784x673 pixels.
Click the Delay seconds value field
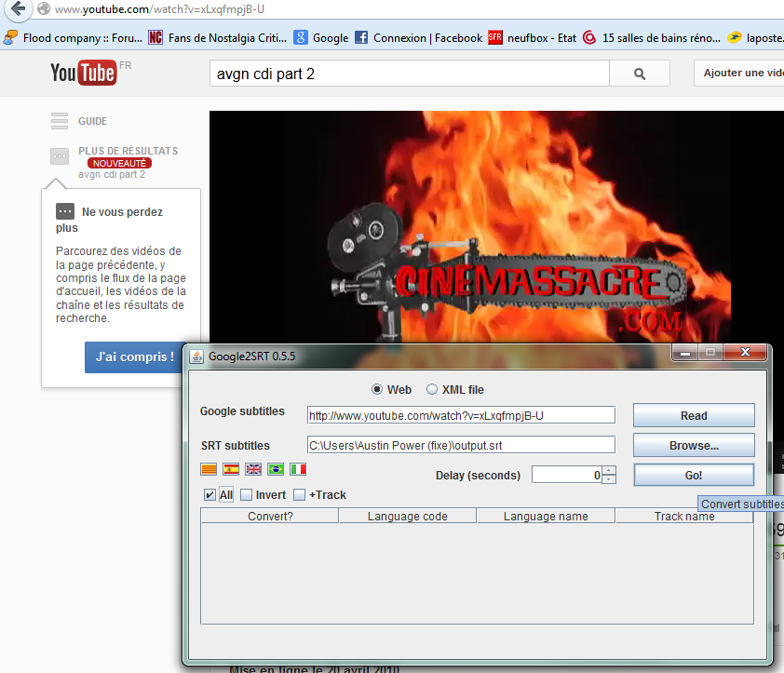coord(567,475)
